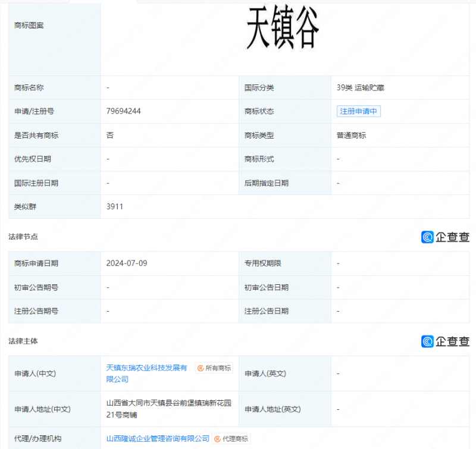Click the 39类 运输贮藏 classification value

coord(360,87)
